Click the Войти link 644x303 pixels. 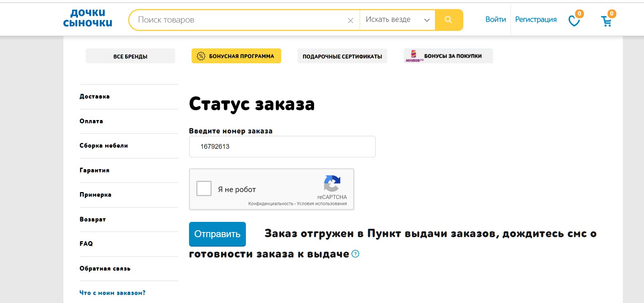click(495, 20)
